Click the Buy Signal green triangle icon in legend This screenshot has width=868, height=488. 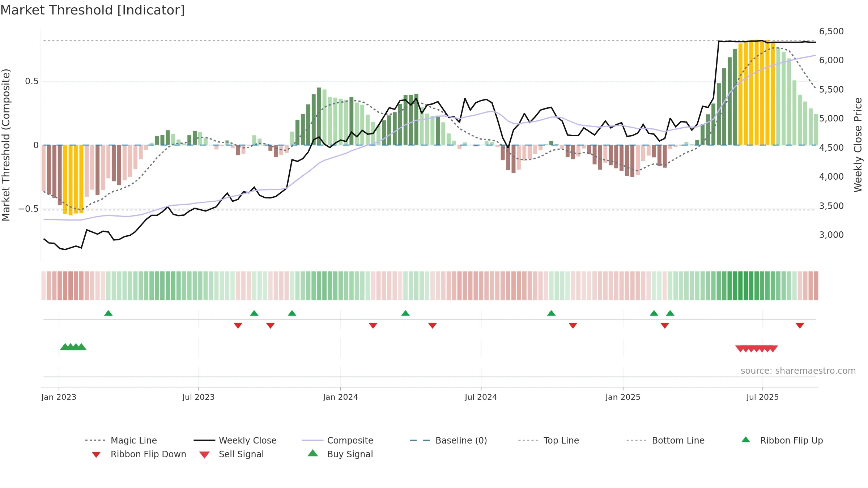coord(313,453)
